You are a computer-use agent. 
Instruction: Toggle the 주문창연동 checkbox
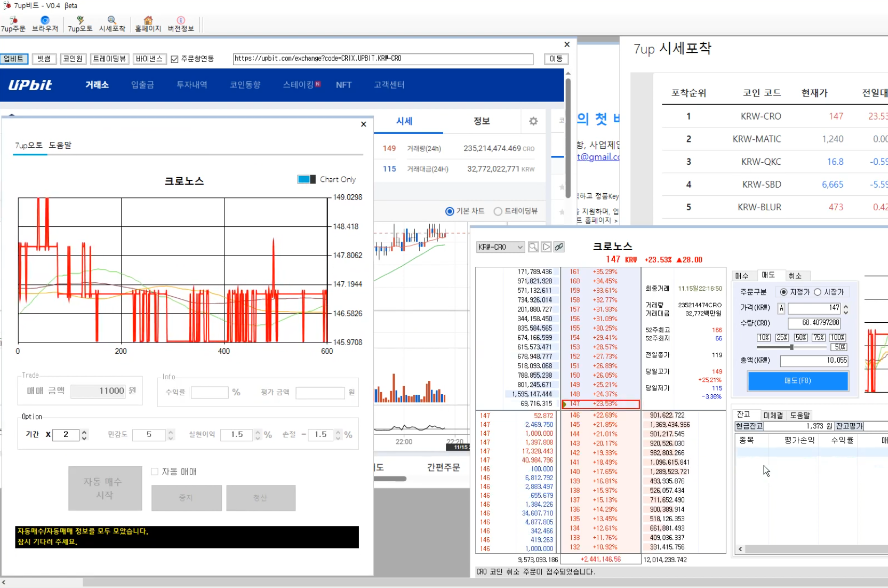[x=175, y=59]
